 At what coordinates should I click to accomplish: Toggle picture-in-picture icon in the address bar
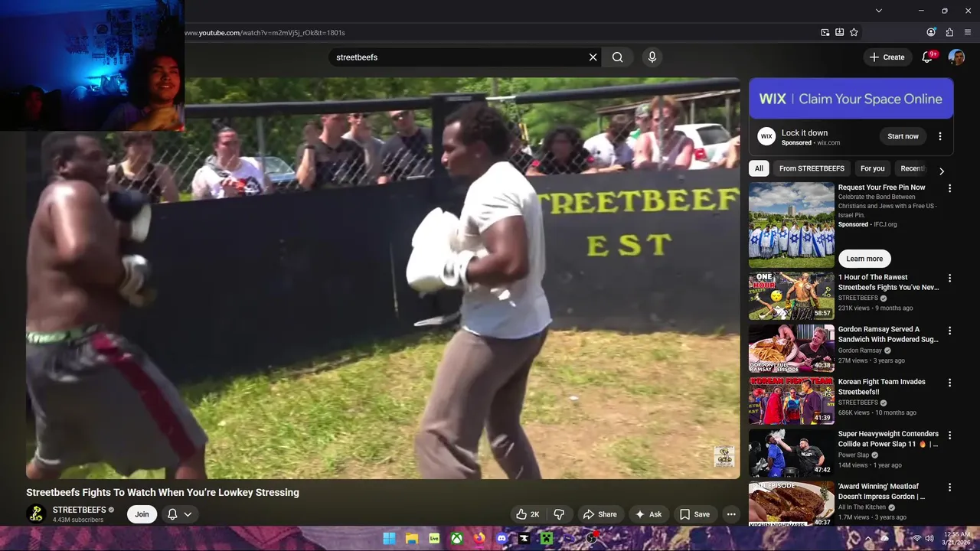coord(825,32)
